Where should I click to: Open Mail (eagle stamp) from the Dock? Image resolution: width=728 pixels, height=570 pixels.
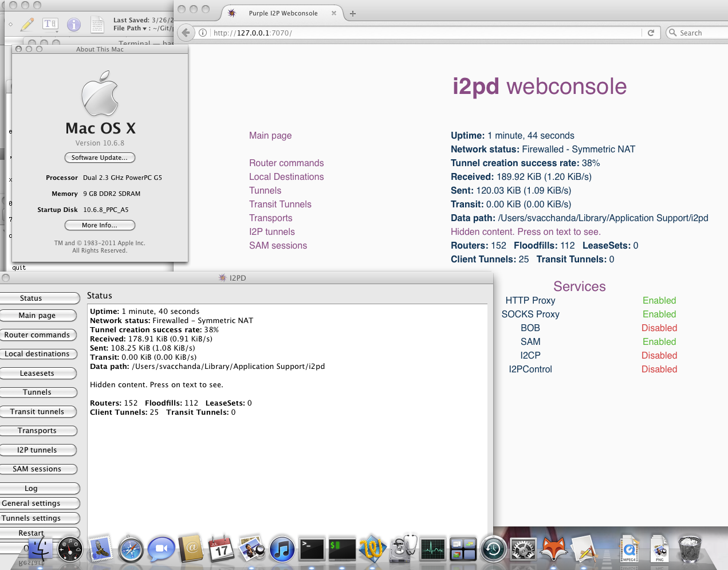[100, 548]
